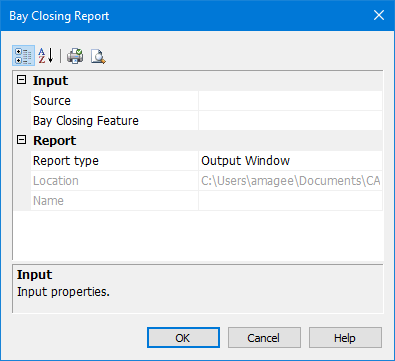This screenshot has width=395, height=361.
Task: Select the Source property label
Action: tap(52, 101)
